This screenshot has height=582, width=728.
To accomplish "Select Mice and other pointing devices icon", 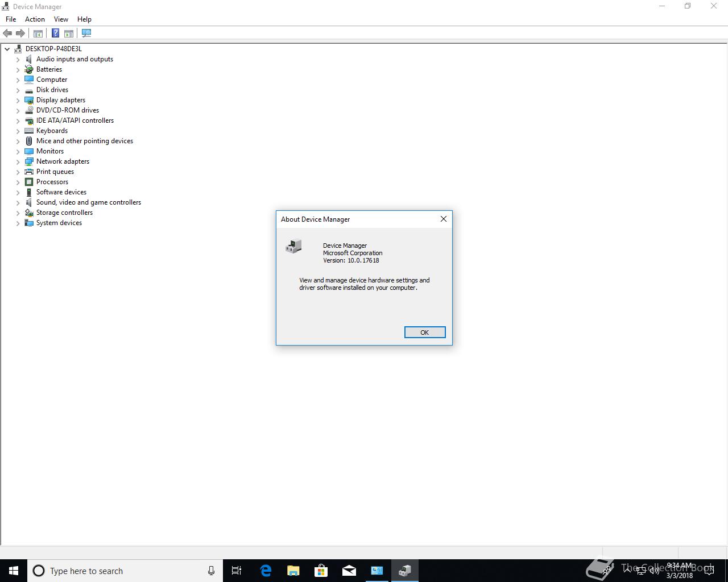I will tap(29, 141).
